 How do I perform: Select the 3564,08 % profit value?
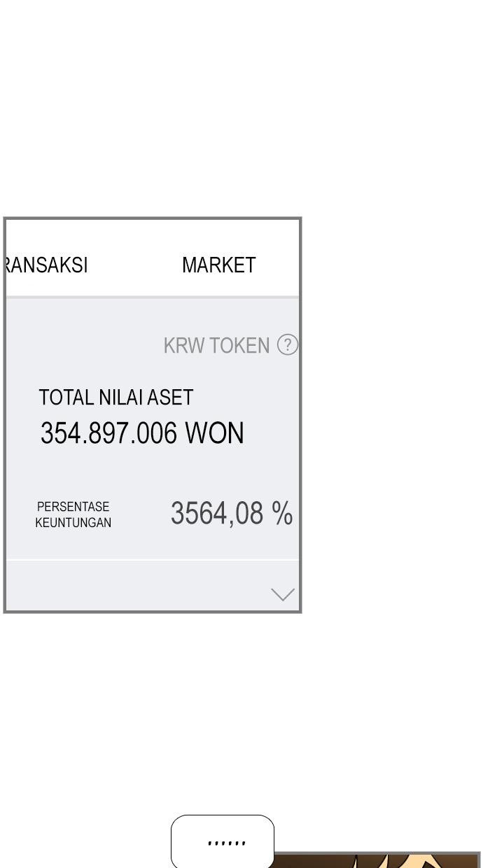232,513
